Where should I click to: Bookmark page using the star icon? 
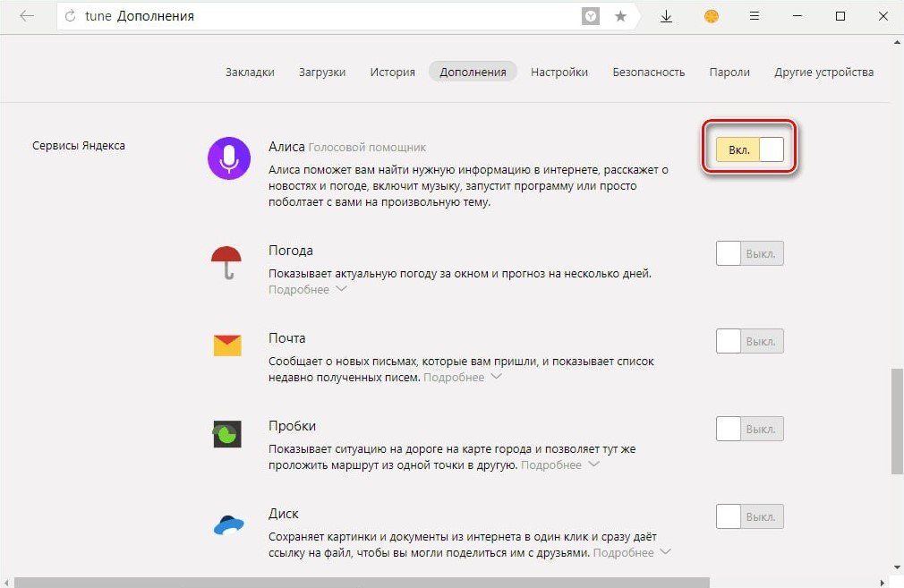pyautogui.click(x=620, y=16)
